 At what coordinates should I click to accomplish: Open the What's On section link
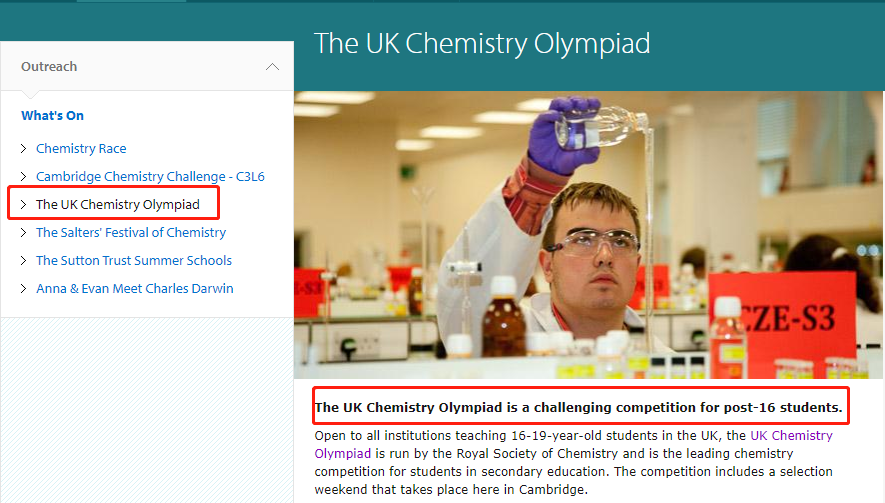tap(52, 116)
